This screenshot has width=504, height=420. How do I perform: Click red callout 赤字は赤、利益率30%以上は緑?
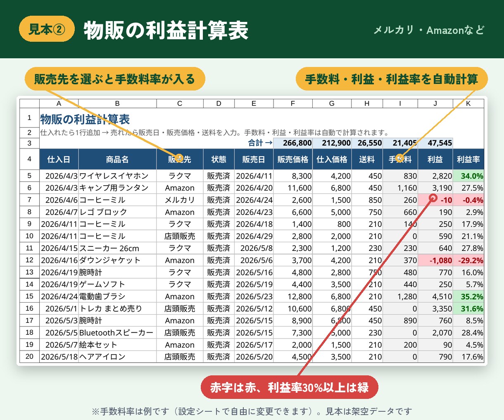pos(289,387)
